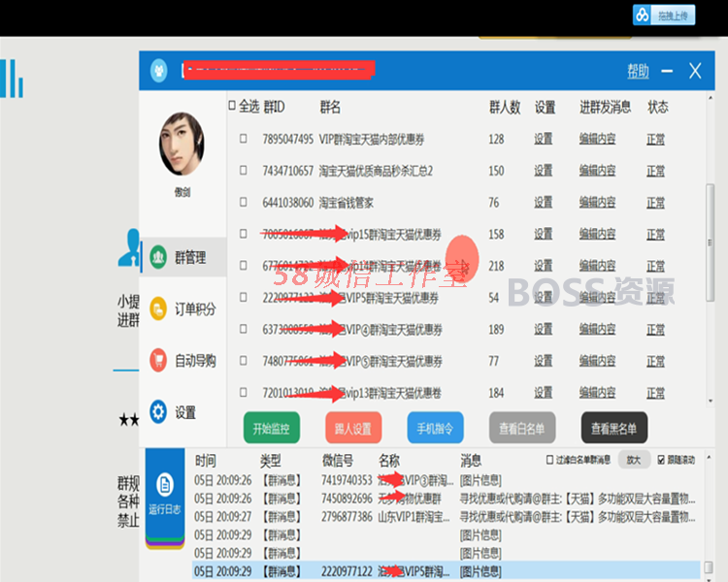Click the 查看黑名单 button
The image size is (728, 582).
click(614, 428)
